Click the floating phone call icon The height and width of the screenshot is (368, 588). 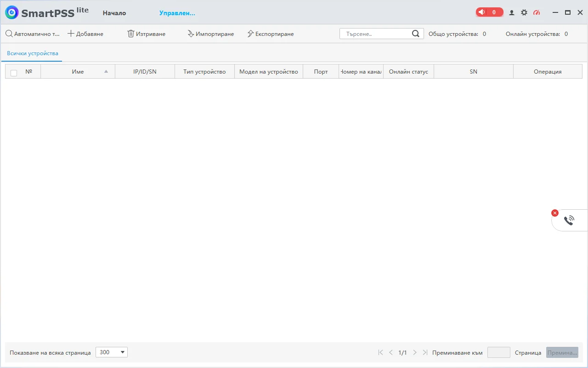569,220
